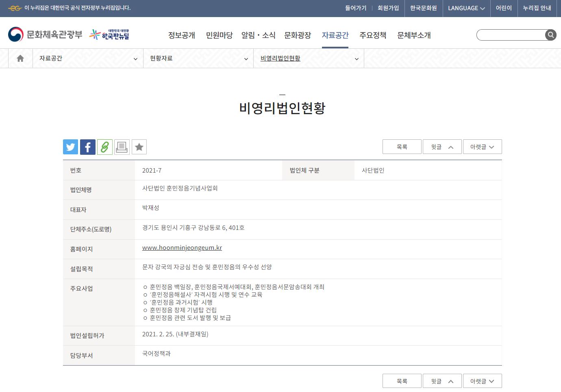This screenshot has width=561, height=392.
Task: Select 사단법인 corporation type value
Action: click(373, 170)
